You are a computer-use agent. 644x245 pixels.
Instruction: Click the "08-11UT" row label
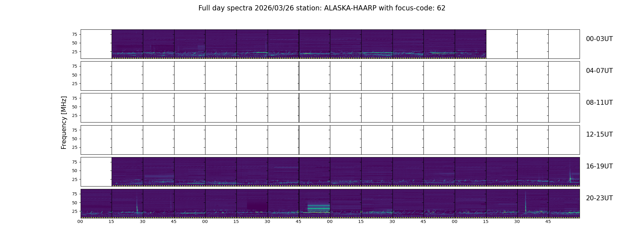click(599, 103)
